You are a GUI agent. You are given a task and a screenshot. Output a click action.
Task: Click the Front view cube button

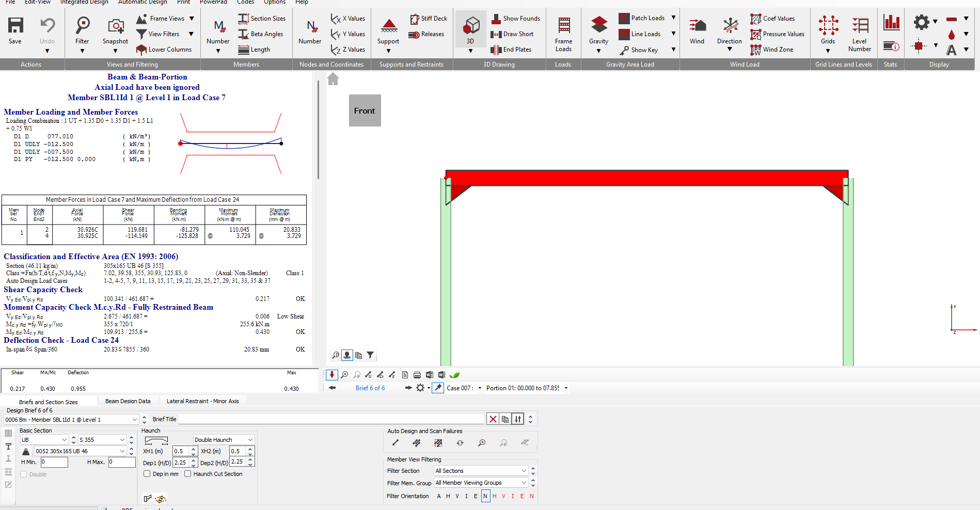(x=365, y=110)
